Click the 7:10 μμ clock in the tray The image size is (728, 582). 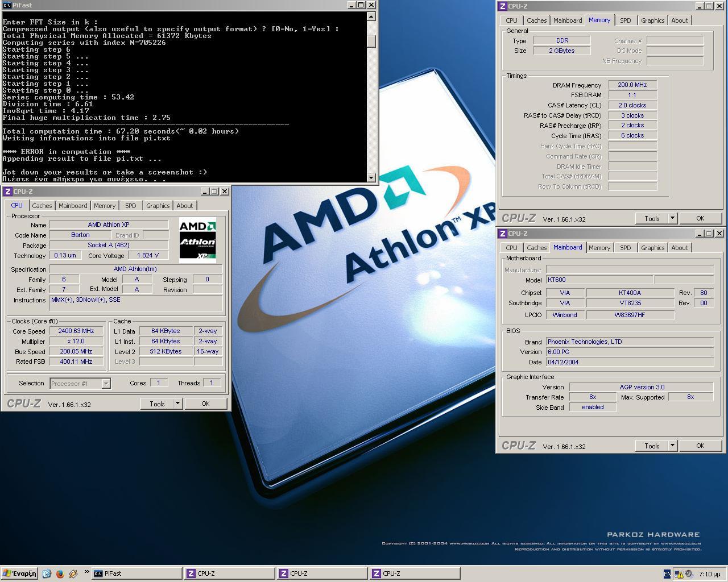(x=709, y=574)
